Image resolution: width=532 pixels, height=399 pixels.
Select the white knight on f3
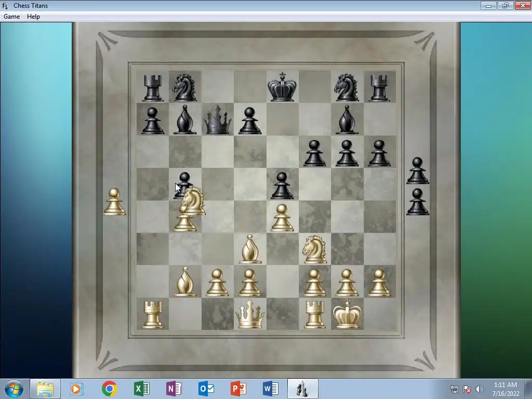pyautogui.click(x=314, y=250)
